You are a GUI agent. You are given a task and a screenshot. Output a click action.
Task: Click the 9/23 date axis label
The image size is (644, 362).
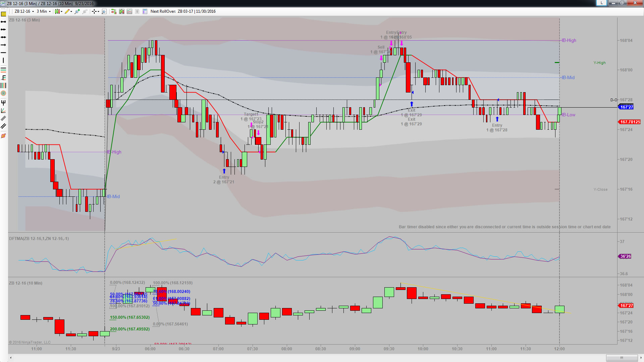(x=116, y=349)
